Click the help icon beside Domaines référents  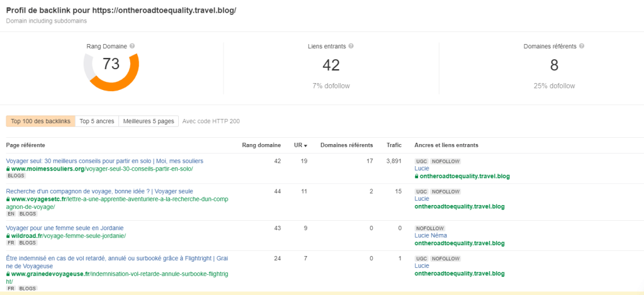582,47
